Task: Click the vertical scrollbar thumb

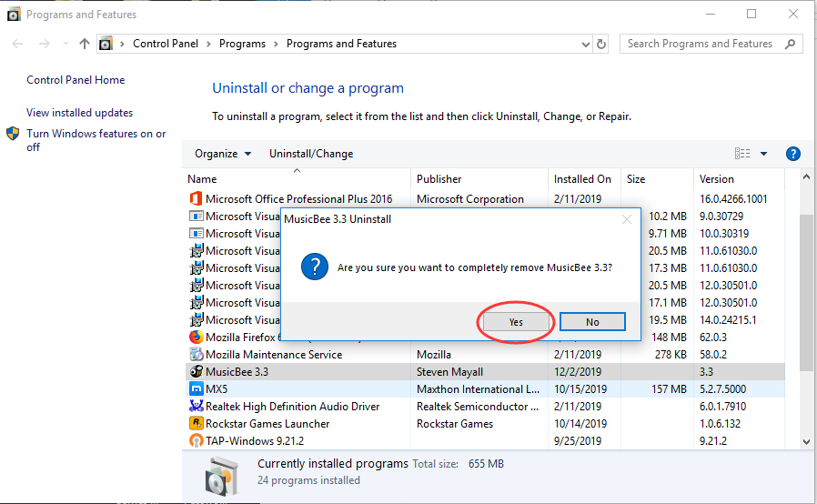Action: (806, 293)
